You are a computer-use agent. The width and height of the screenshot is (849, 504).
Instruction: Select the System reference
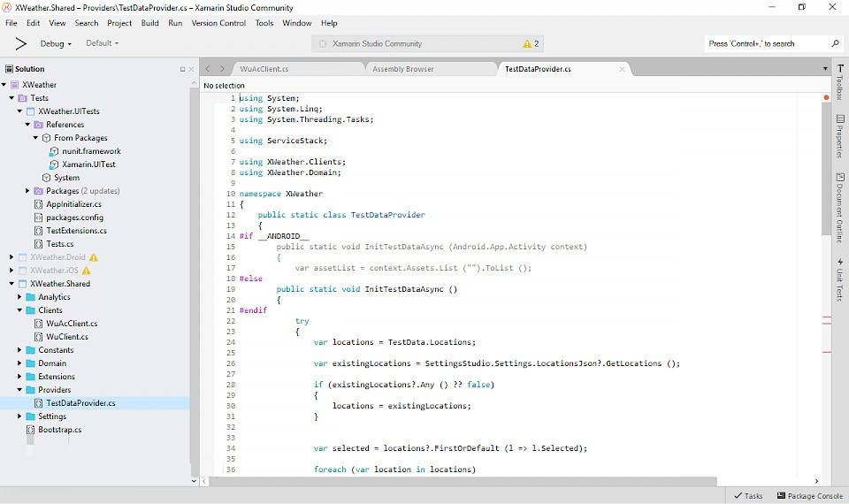(66, 178)
